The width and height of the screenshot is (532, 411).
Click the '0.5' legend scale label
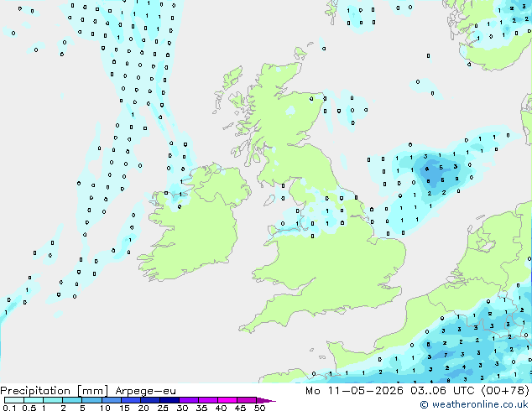click(x=29, y=408)
